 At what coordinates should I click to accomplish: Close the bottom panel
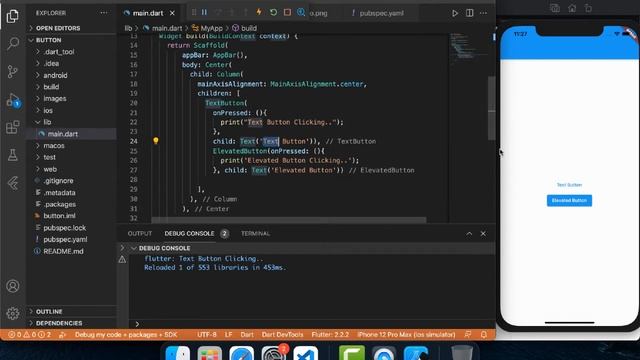(483, 233)
